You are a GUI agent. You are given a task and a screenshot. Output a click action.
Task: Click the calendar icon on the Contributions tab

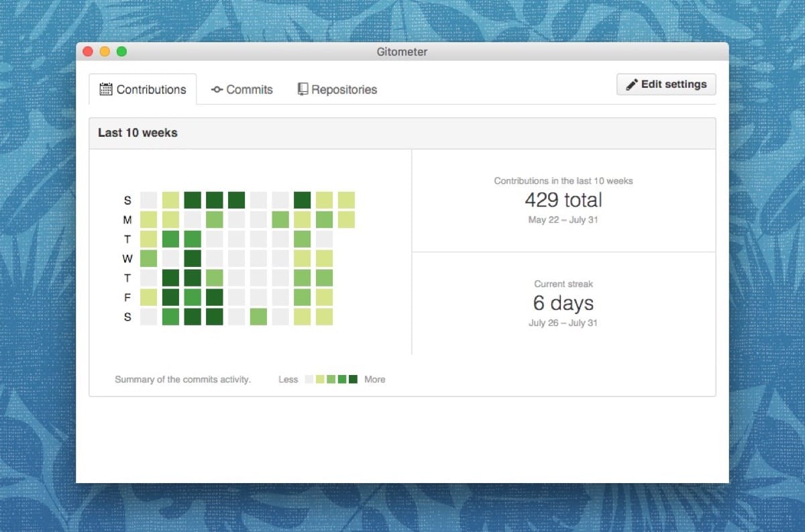(106, 89)
